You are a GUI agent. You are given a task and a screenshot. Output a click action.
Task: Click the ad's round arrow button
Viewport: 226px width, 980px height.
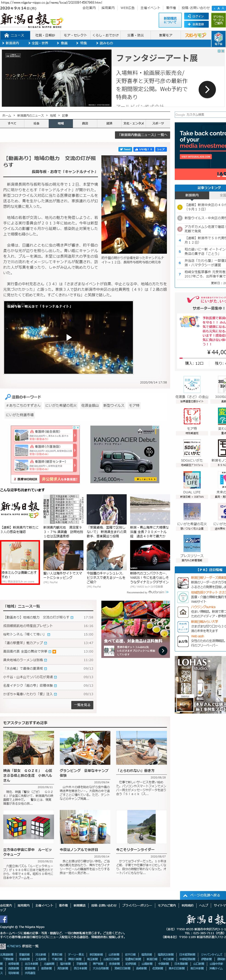tap(207, 90)
